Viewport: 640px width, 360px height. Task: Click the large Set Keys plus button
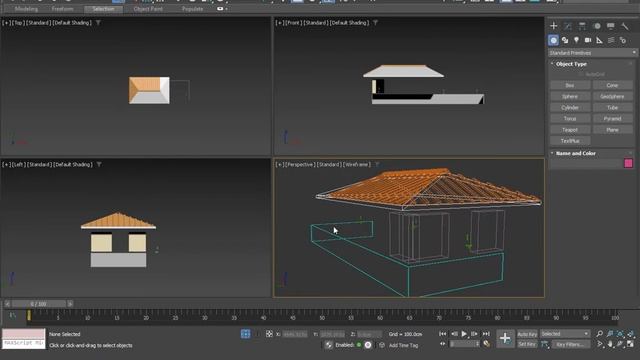click(x=505, y=338)
